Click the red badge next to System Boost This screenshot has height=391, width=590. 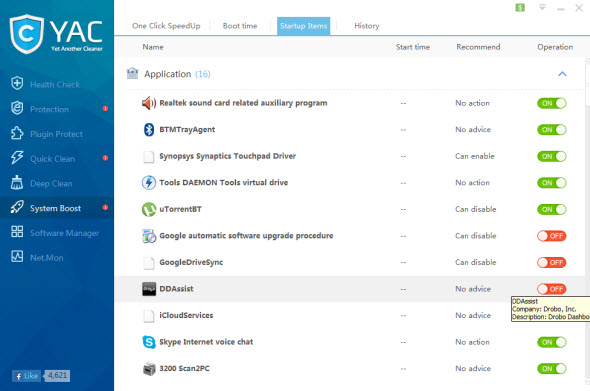pyautogui.click(x=105, y=207)
